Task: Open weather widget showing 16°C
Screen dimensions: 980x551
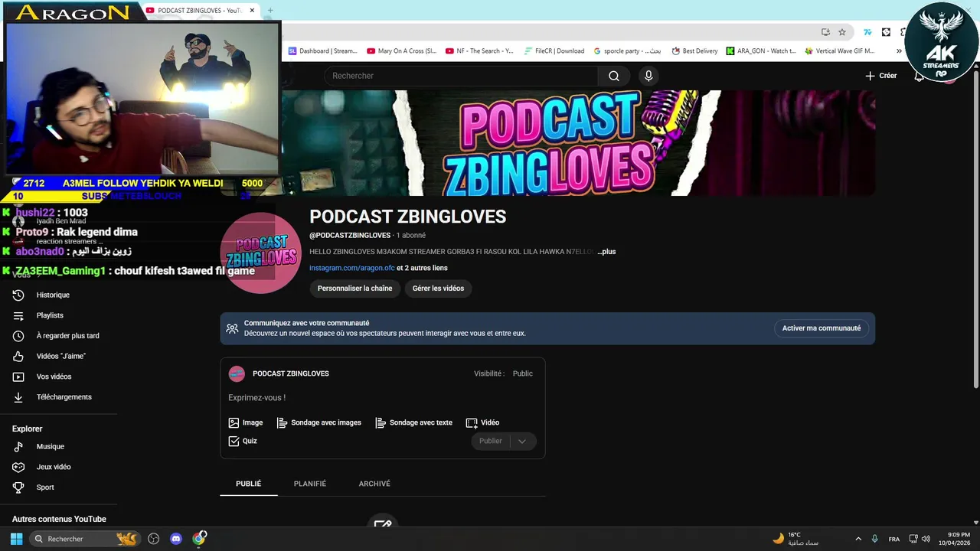Action: point(796,539)
